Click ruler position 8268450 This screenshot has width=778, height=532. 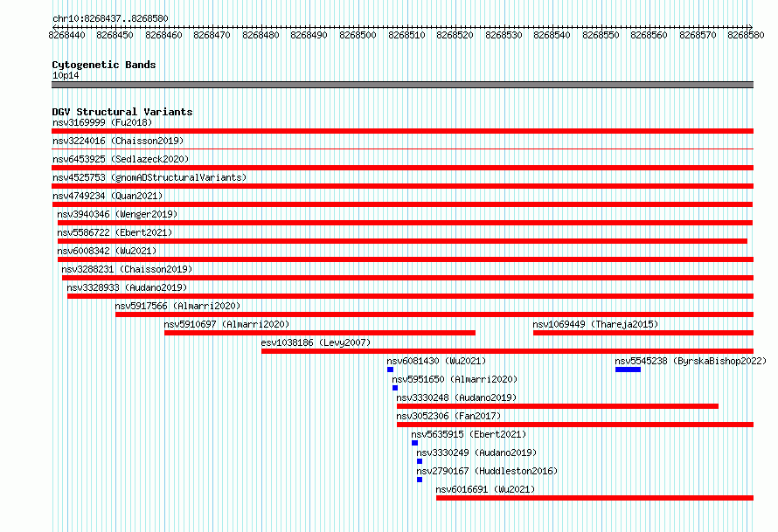click(115, 35)
